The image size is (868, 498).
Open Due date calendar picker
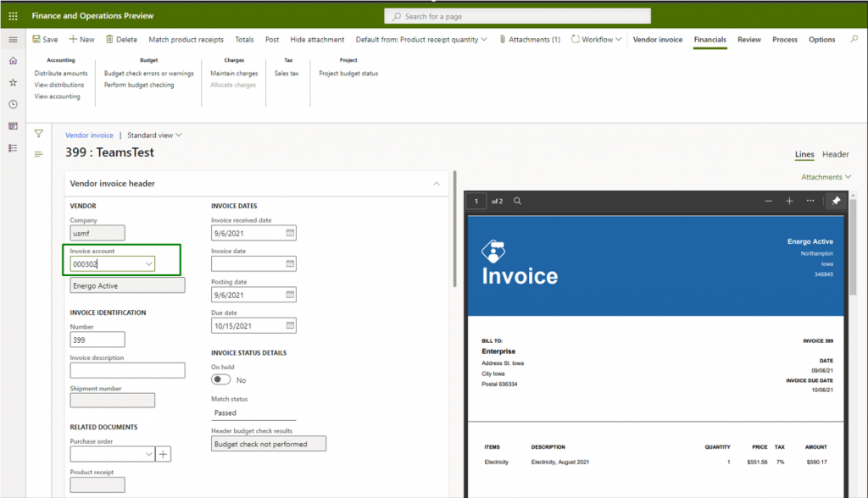click(x=290, y=325)
